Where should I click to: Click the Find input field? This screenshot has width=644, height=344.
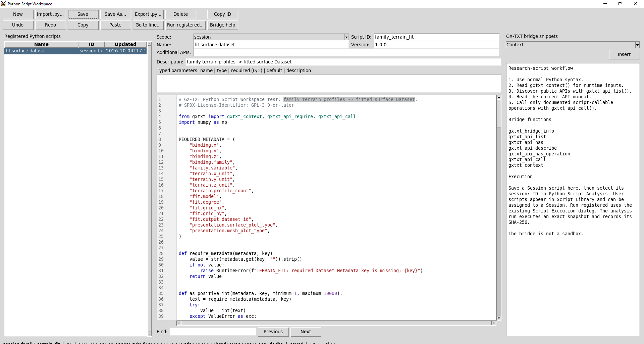[x=213, y=332]
